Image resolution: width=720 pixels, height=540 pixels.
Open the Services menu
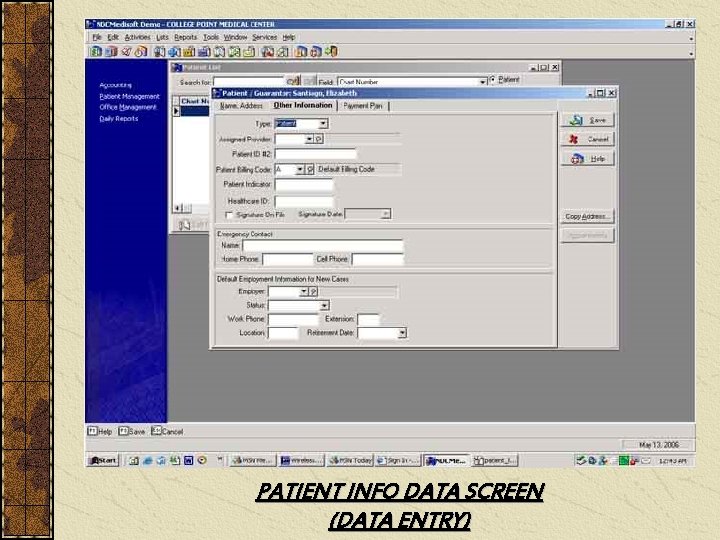264,37
